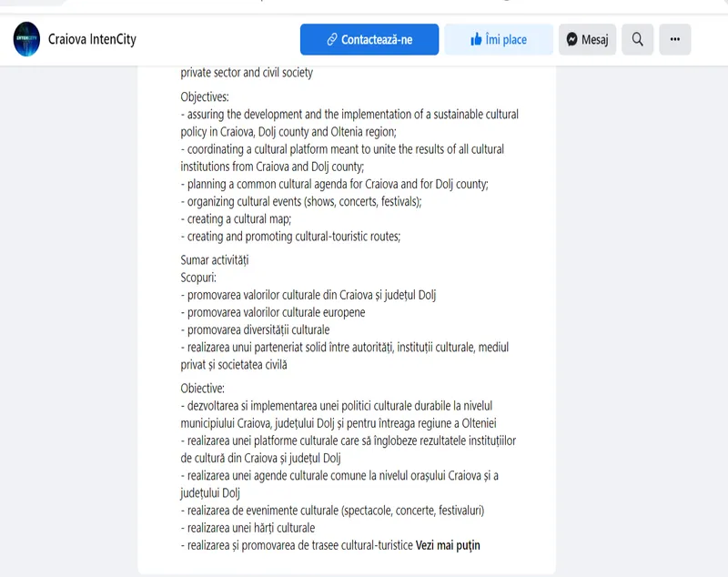Open the page search magnifier icon
Image resolution: width=728 pixels, height=577 pixels.
click(638, 39)
